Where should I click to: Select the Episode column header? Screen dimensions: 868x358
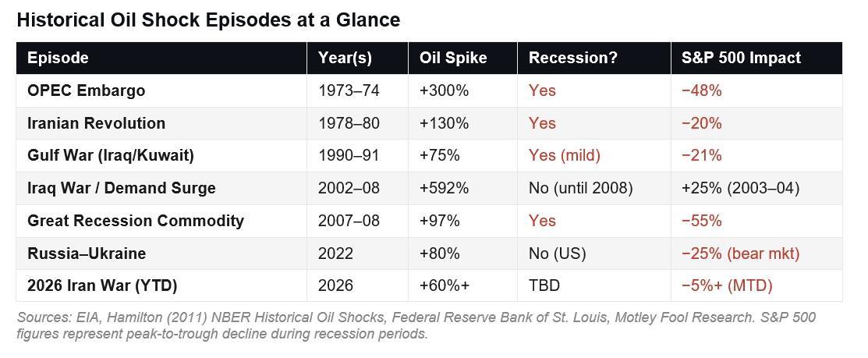(58, 58)
